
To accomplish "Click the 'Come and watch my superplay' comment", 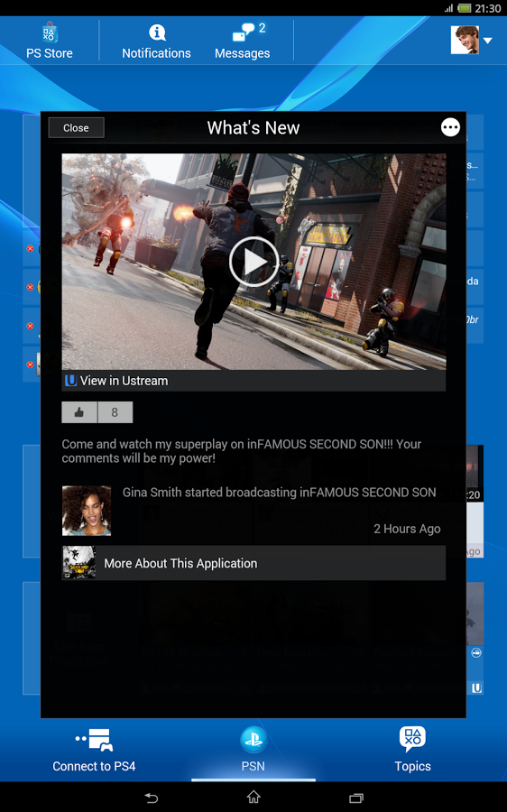I will (242, 451).
